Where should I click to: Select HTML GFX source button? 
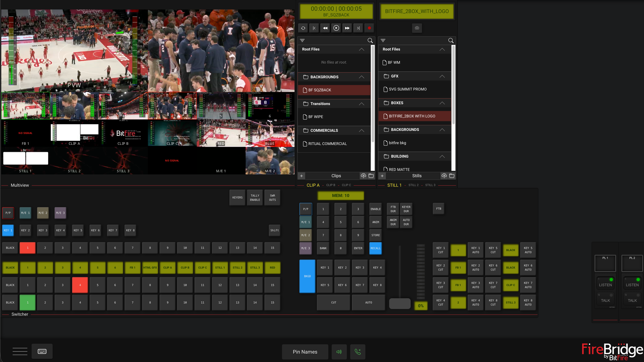pos(150,268)
